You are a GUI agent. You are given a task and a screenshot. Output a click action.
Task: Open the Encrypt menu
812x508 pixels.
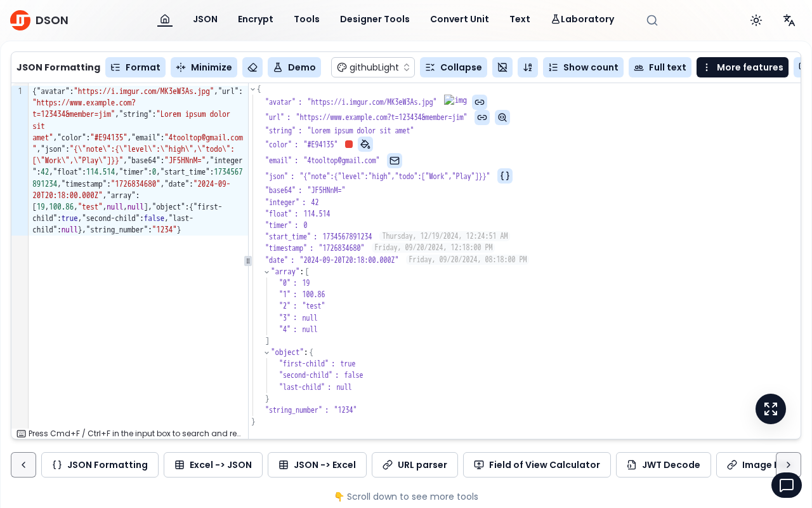pyautogui.click(x=256, y=19)
